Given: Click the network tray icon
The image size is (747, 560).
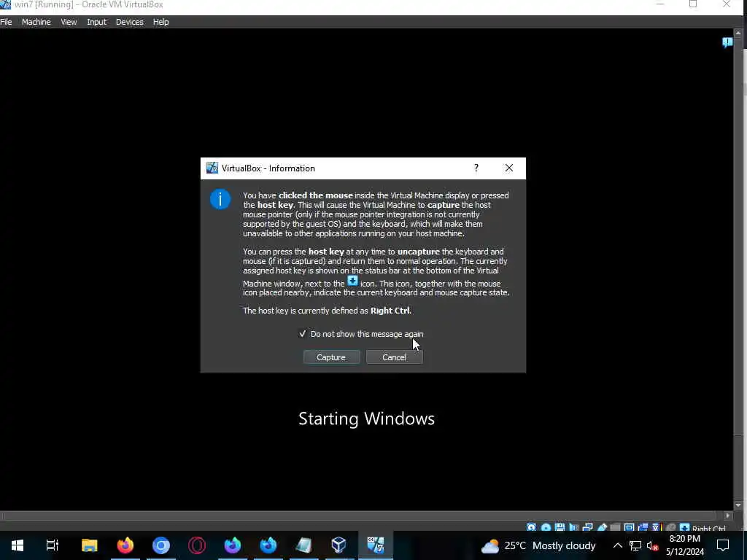Looking at the screenshot, I should pyautogui.click(x=635, y=545).
